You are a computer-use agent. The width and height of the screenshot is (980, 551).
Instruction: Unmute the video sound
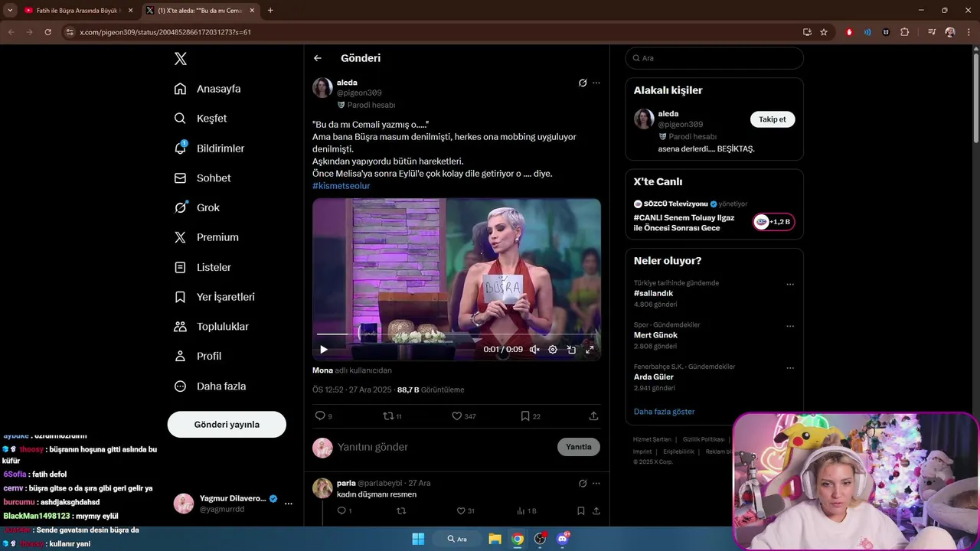pos(534,350)
